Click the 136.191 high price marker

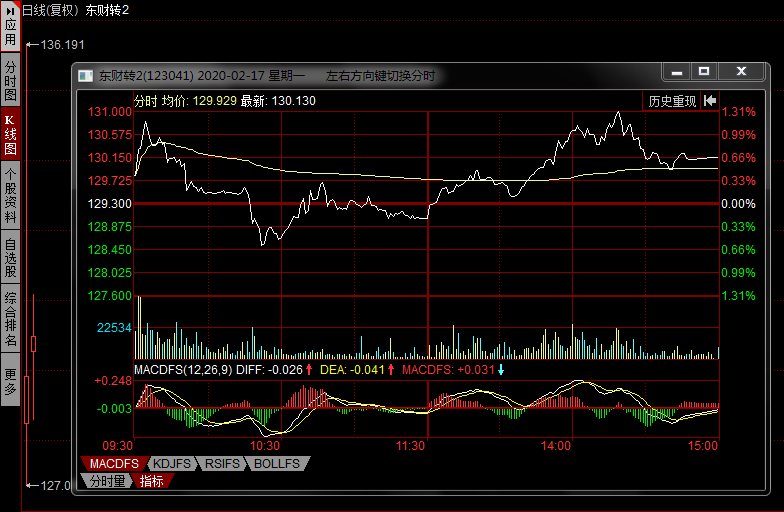pos(62,44)
